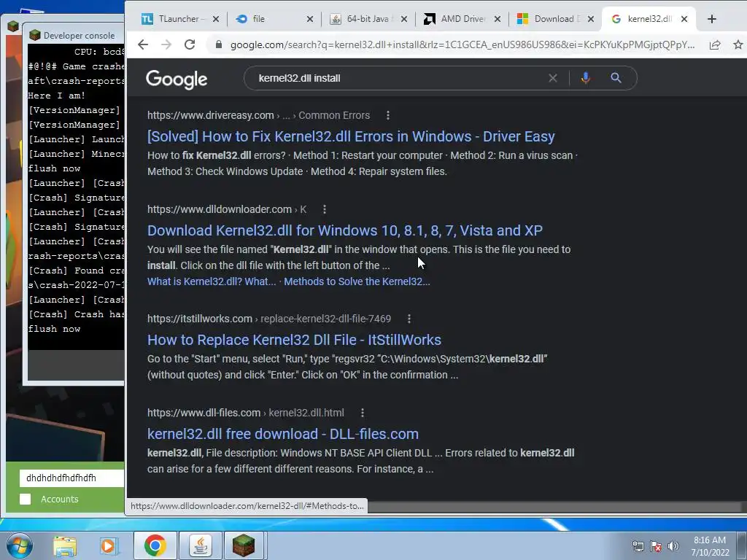The image size is (747, 560).
Task: Open the kernel32.dll free download DLL-files.com link
Action: (283, 434)
